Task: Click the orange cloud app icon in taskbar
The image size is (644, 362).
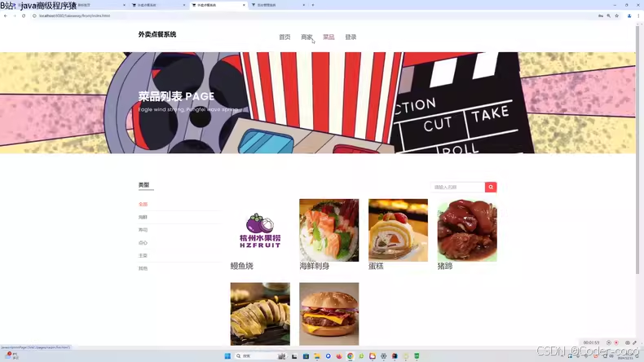Action: pos(372,355)
